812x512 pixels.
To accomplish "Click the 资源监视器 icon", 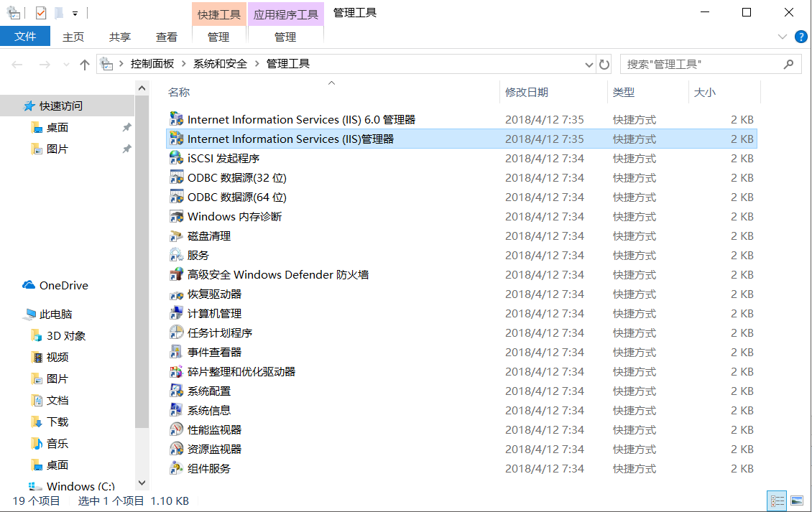I will coord(177,449).
